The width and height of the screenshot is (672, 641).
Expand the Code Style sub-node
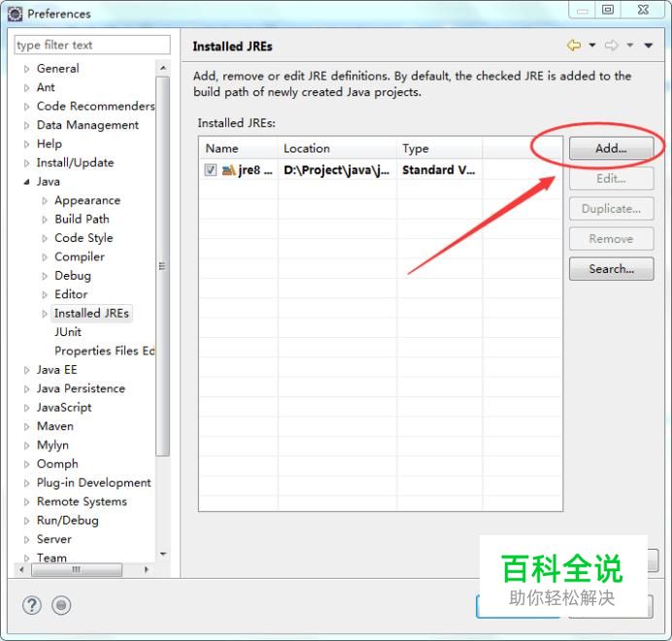click(45, 238)
